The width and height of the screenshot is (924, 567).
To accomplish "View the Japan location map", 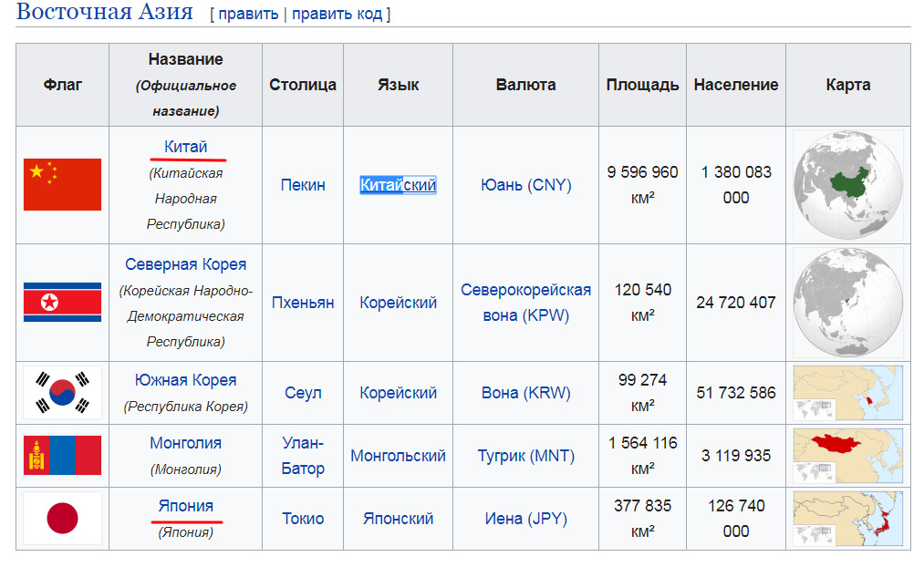I will coord(847,519).
